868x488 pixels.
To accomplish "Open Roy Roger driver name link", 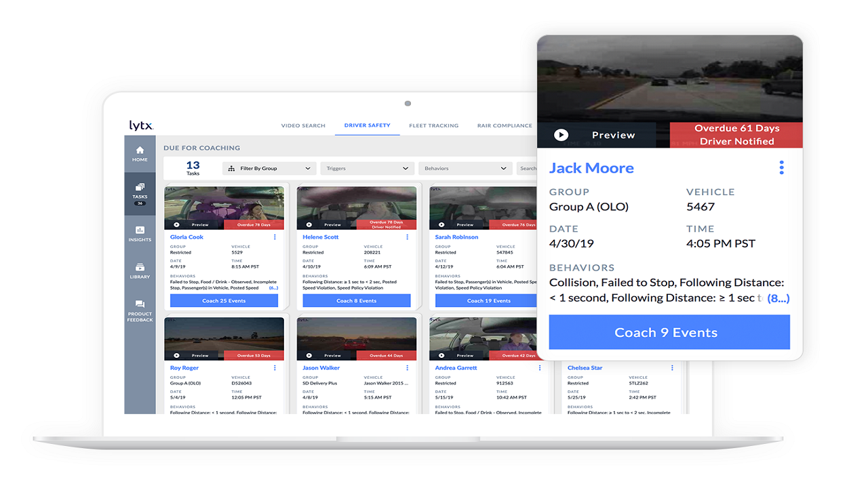I will 184,368.
